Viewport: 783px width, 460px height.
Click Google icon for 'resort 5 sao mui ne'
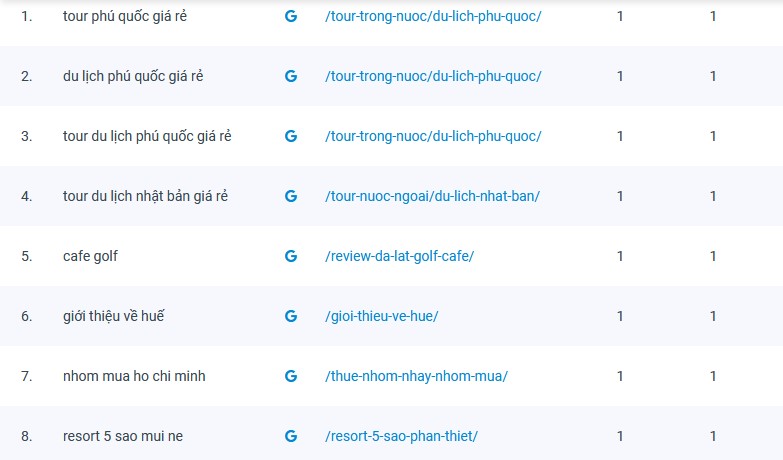[x=291, y=436]
